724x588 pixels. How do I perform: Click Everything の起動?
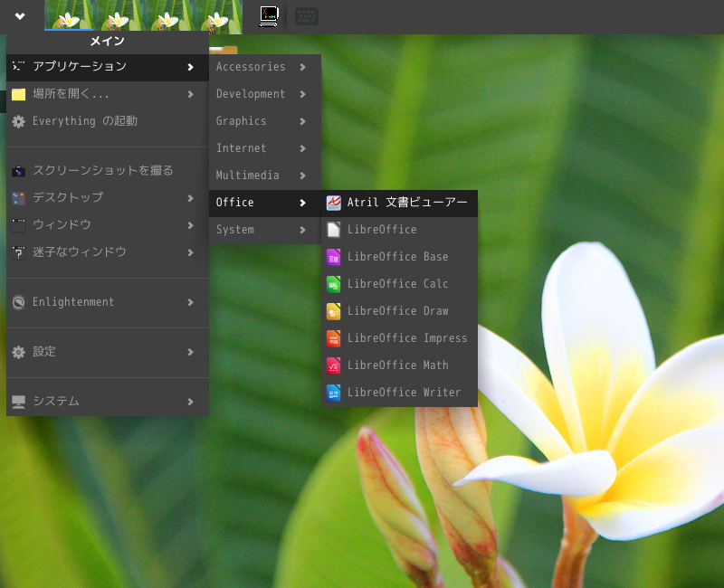(x=85, y=121)
